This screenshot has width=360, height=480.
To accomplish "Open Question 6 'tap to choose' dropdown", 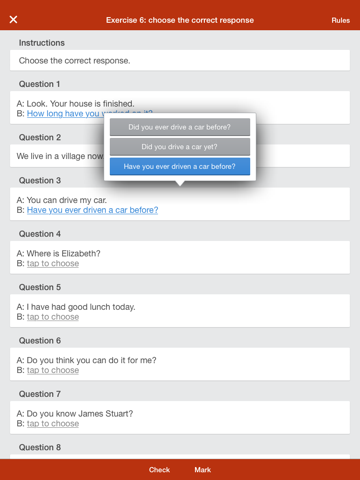I will (53, 370).
